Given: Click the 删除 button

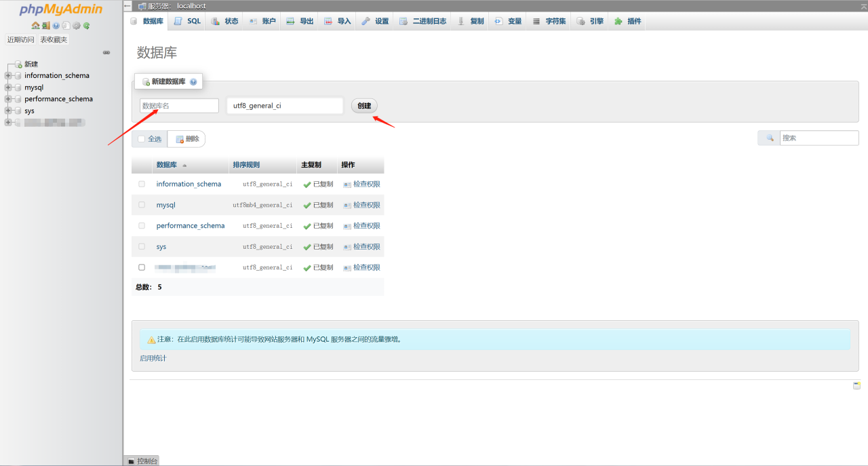Looking at the screenshot, I should [186, 139].
